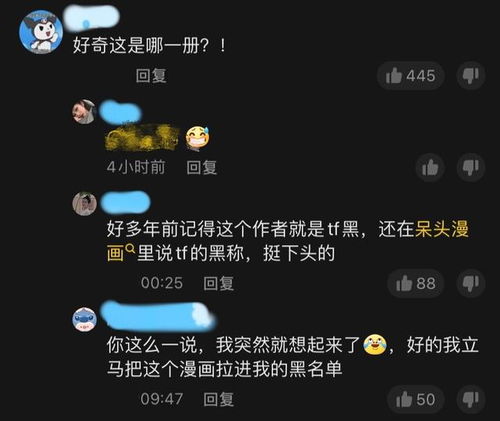Like the reply posted 4小时前

(430, 167)
